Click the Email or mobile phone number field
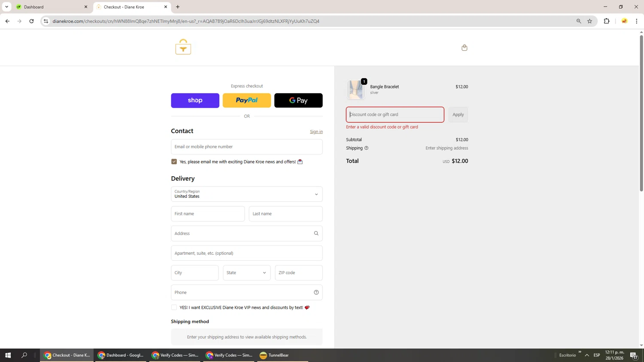The image size is (644, 362). (x=247, y=147)
